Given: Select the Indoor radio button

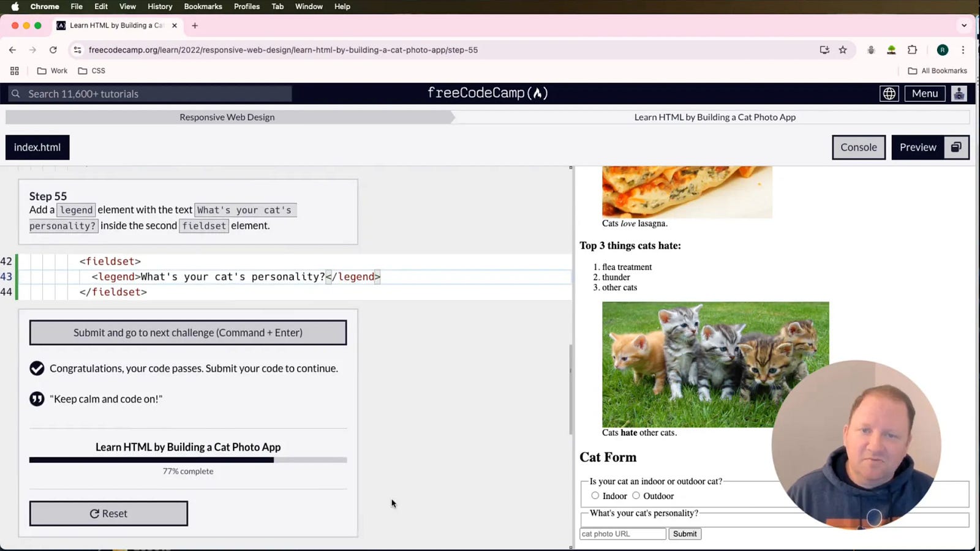Looking at the screenshot, I should pos(595,495).
